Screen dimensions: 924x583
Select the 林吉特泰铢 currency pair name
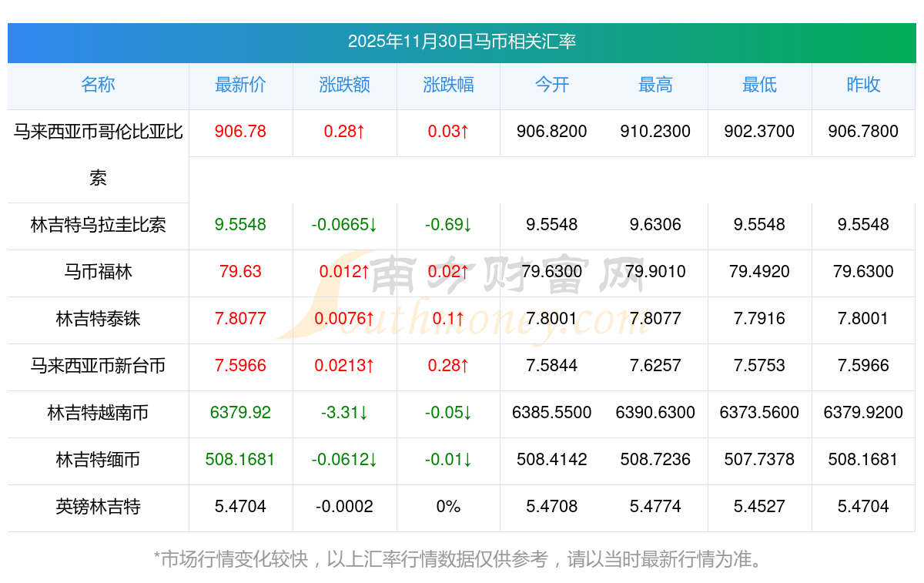[98, 319]
